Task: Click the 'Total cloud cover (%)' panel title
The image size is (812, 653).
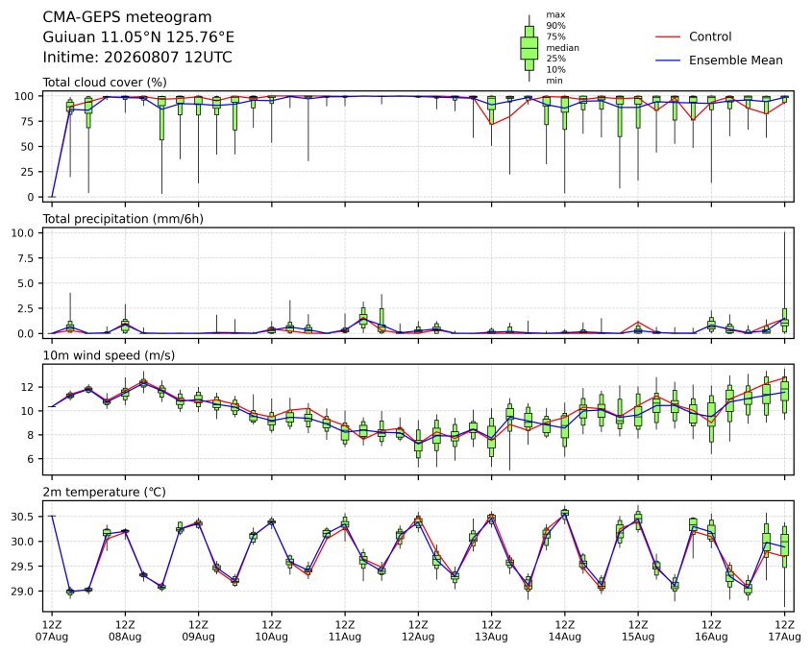Action: 105,83
